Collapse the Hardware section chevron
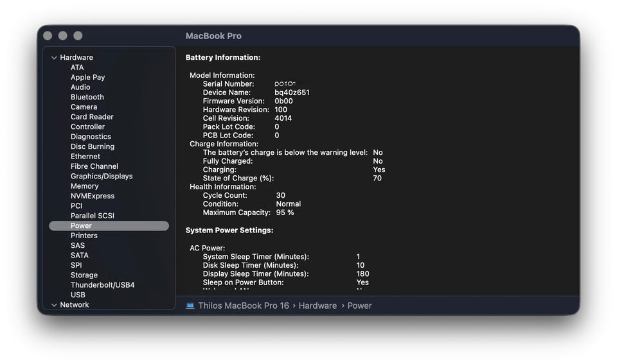This screenshot has width=617, height=364. [54, 58]
